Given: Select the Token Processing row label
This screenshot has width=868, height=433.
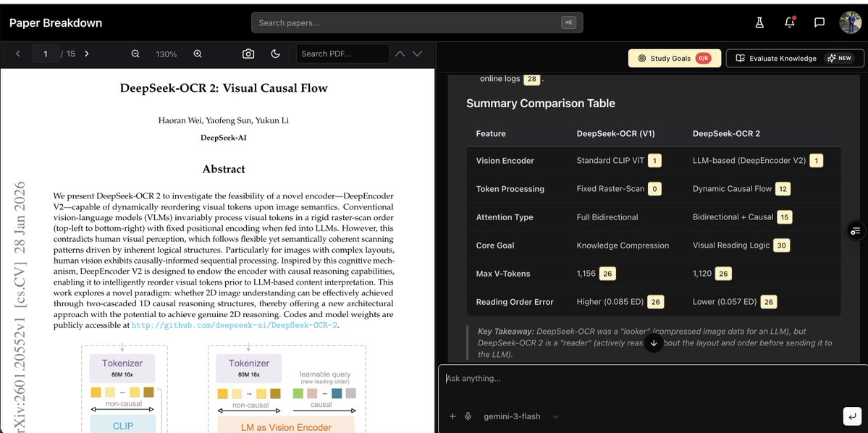Looking at the screenshot, I should pyautogui.click(x=510, y=189).
